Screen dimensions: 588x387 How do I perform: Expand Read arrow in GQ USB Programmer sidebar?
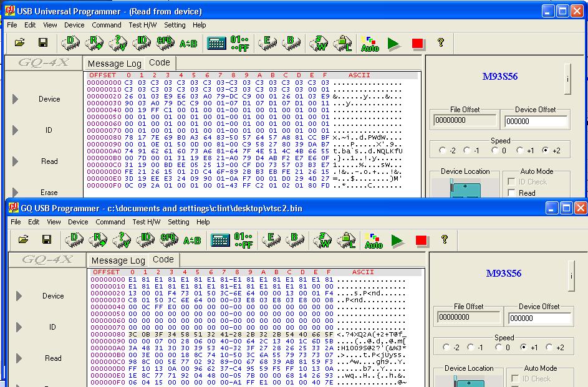(x=19, y=358)
